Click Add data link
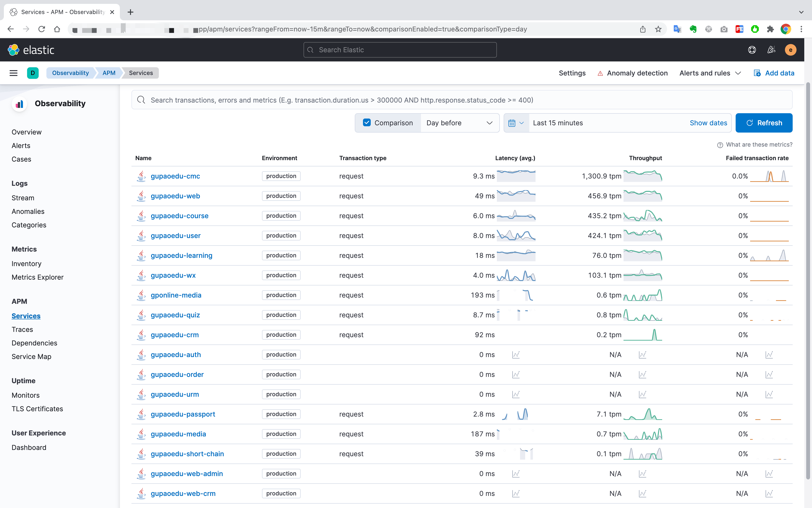This screenshot has width=812, height=508. [774, 73]
